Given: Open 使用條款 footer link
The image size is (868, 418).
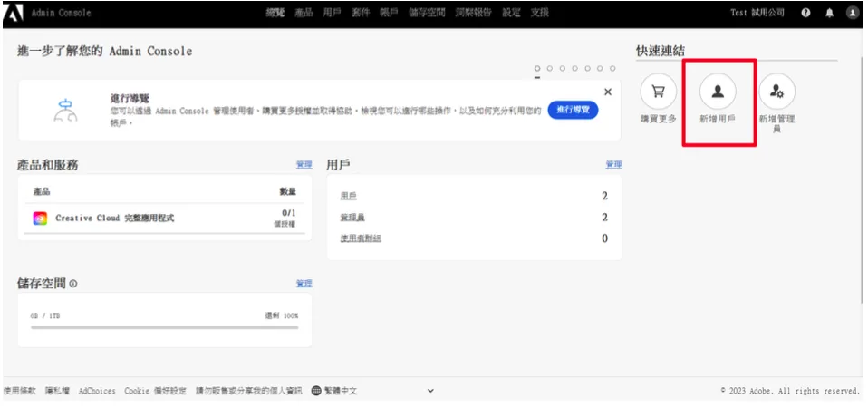Looking at the screenshot, I should 21,391.
